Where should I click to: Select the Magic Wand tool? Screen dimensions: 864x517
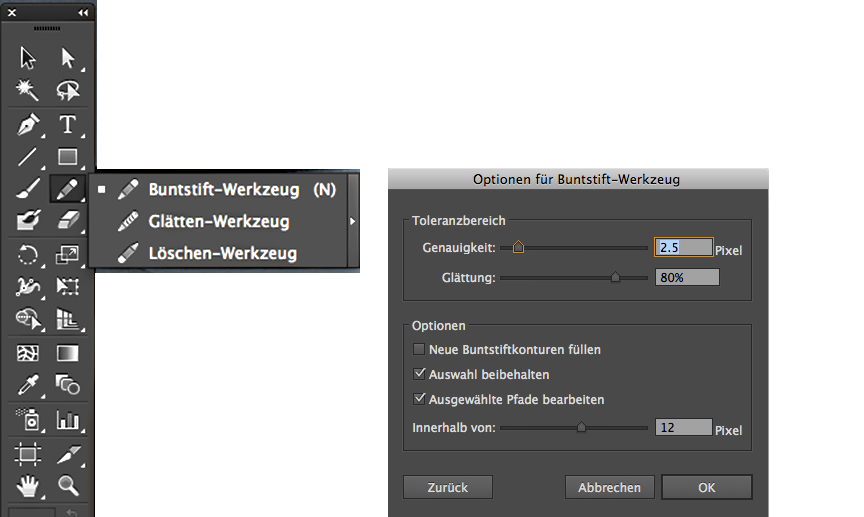28,91
